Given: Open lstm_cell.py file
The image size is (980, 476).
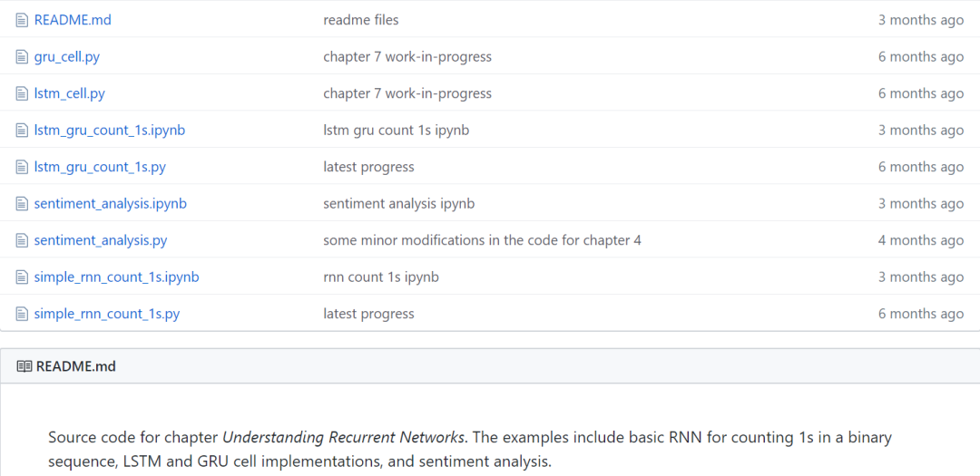Looking at the screenshot, I should pos(70,93).
